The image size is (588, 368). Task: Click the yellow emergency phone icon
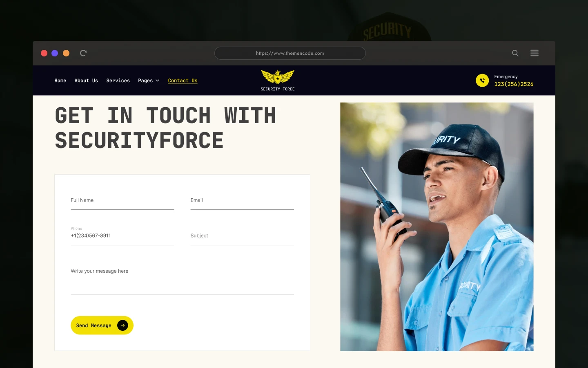(482, 81)
